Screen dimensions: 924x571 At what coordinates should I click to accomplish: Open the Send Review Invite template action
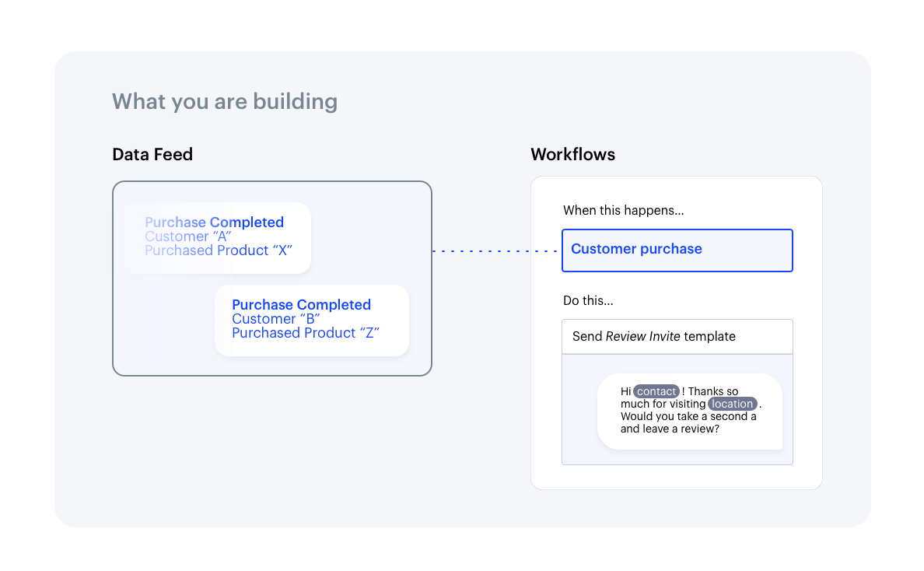[x=677, y=337]
